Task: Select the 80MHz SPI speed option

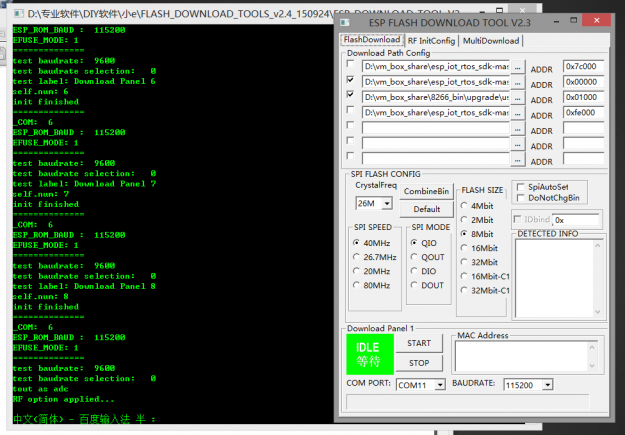Action: tap(357, 285)
